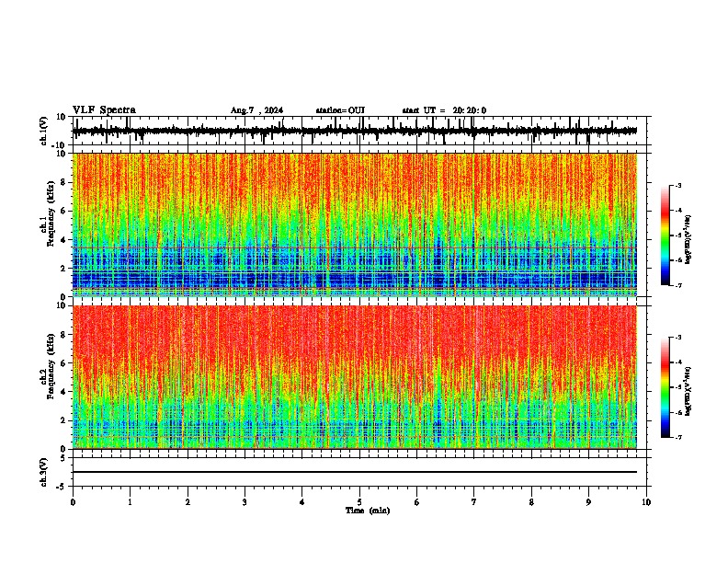Click time axis tick label "0"
Viewport: 728px width, 563px height.
73,502
